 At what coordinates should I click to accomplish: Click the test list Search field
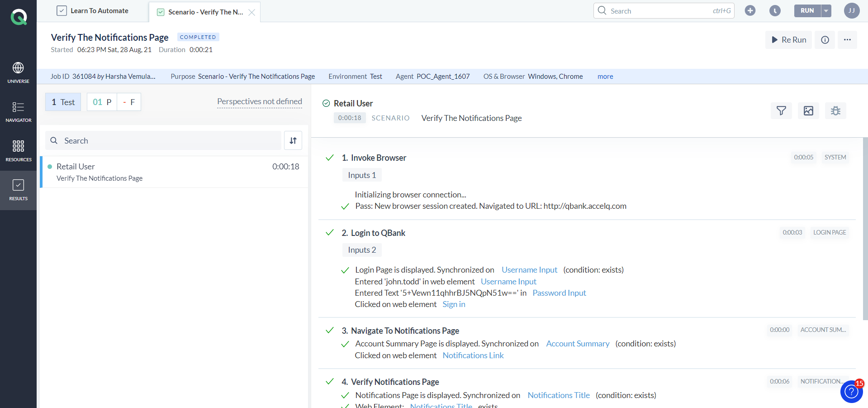pyautogui.click(x=163, y=141)
